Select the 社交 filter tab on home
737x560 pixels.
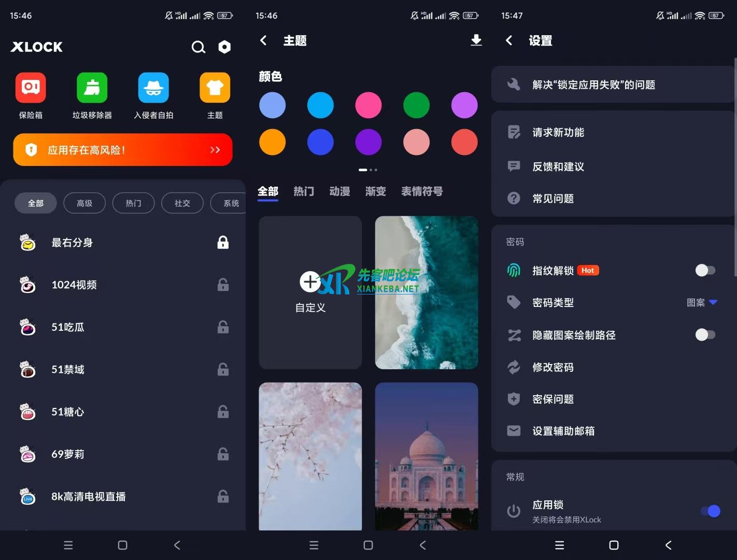(182, 203)
